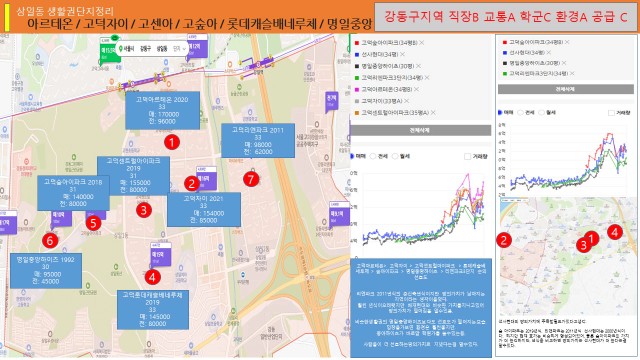Click the orange 고덕센트럴아이파크 legend swatch
640x360 pixels.
click(x=357, y=113)
